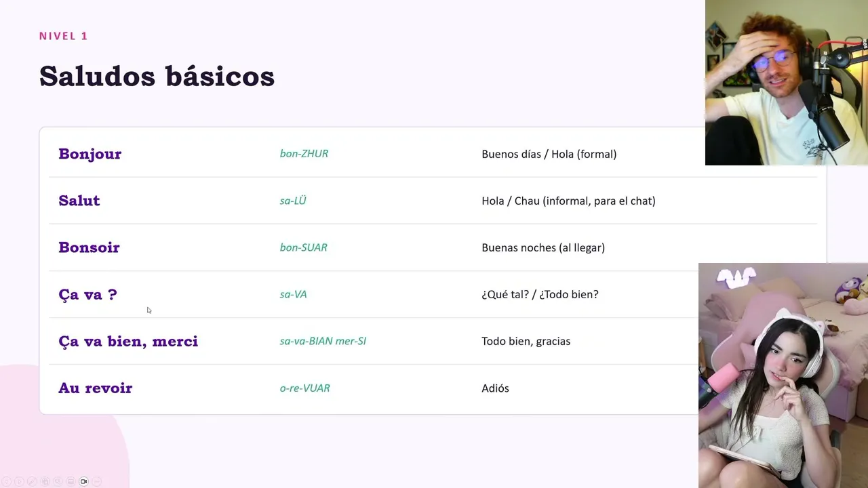Go to previous slide using arrow icon

tap(6, 481)
